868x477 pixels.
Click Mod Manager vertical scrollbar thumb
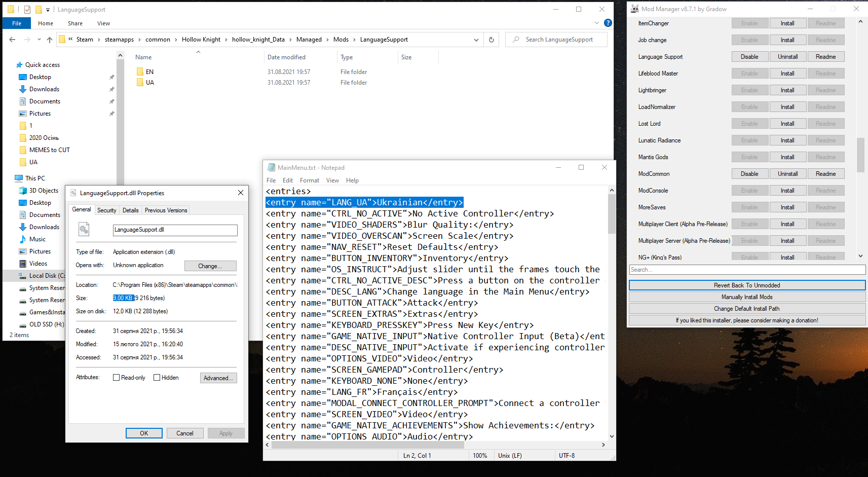click(860, 155)
